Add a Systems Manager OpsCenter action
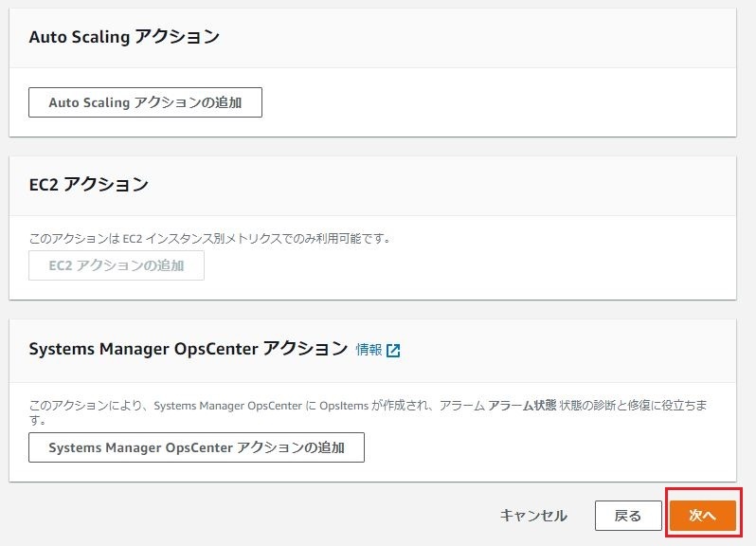The height and width of the screenshot is (546, 756). (196, 447)
